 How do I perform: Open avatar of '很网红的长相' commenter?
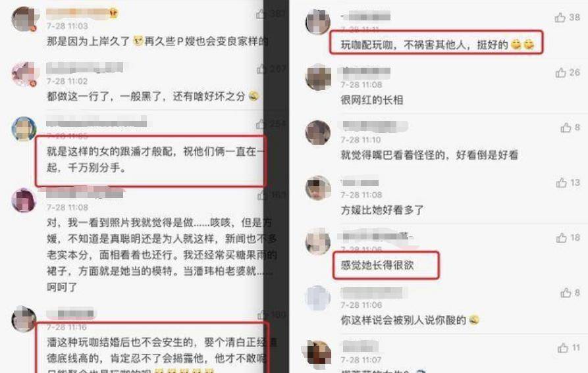click(x=318, y=77)
